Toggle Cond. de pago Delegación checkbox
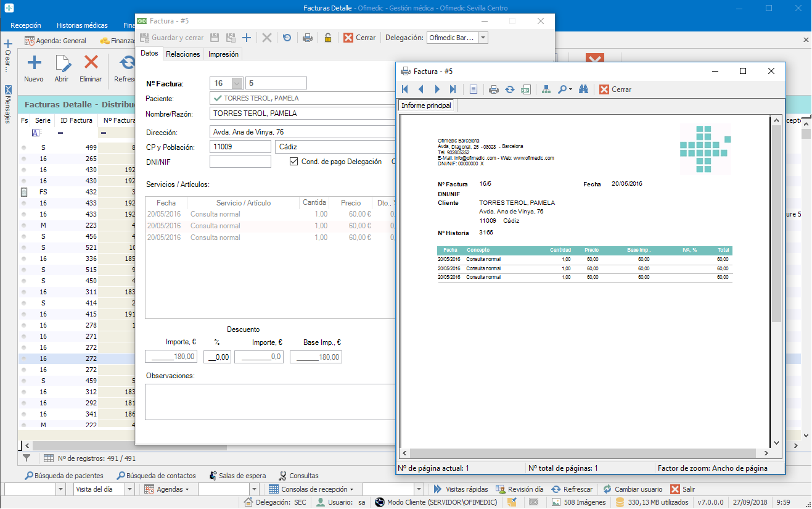Image resolution: width=812 pixels, height=509 pixels. (x=294, y=162)
